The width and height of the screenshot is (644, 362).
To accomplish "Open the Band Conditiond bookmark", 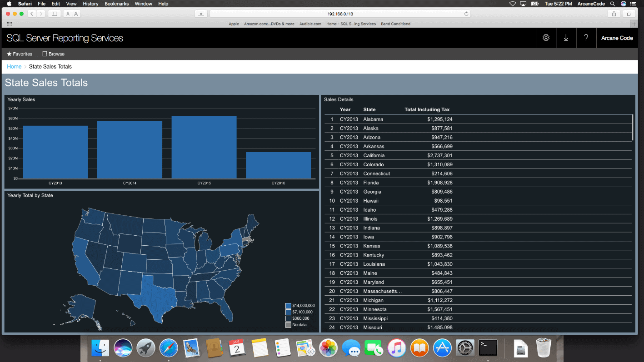I will click(x=395, y=24).
